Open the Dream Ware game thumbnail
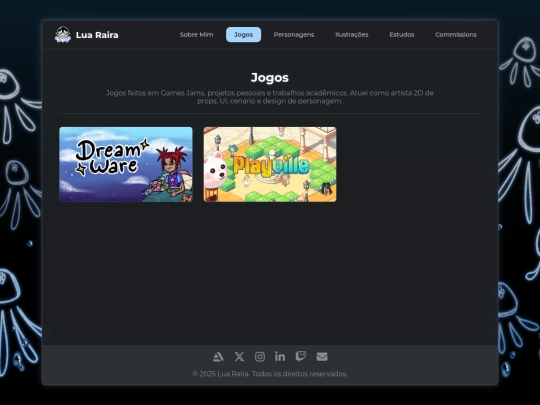 [x=126, y=165]
